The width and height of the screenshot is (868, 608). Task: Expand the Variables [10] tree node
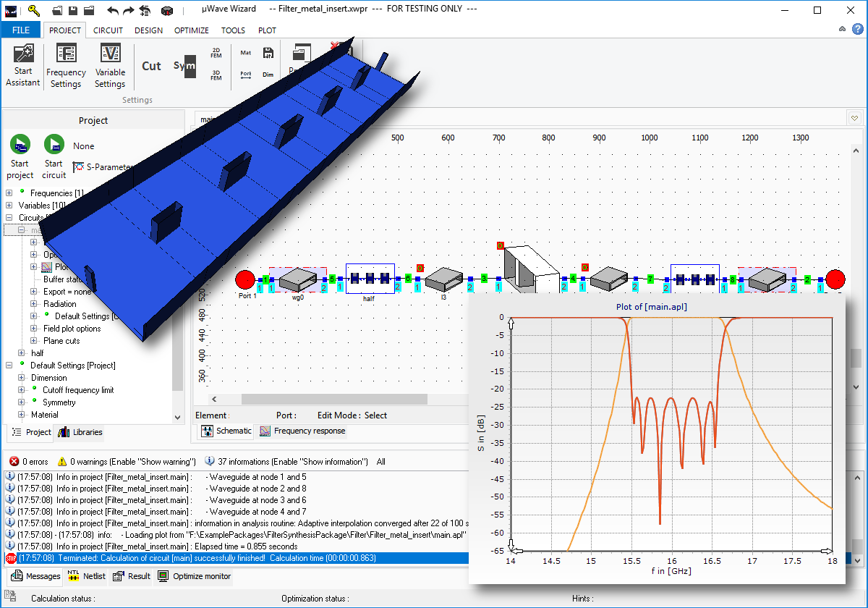coord(9,206)
